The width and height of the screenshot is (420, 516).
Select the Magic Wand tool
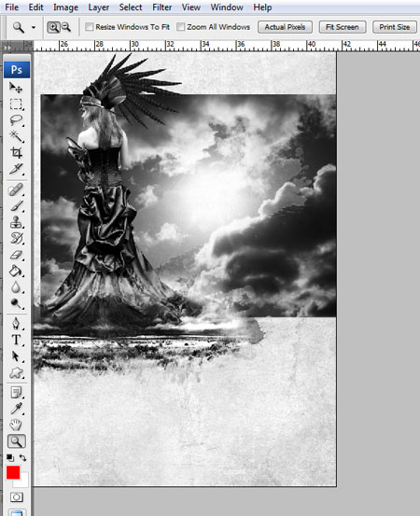(x=16, y=136)
